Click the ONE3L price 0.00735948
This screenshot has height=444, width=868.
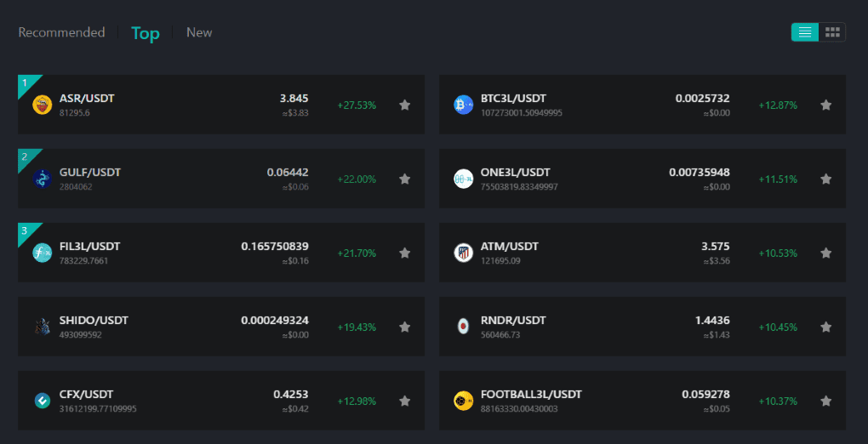click(700, 173)
